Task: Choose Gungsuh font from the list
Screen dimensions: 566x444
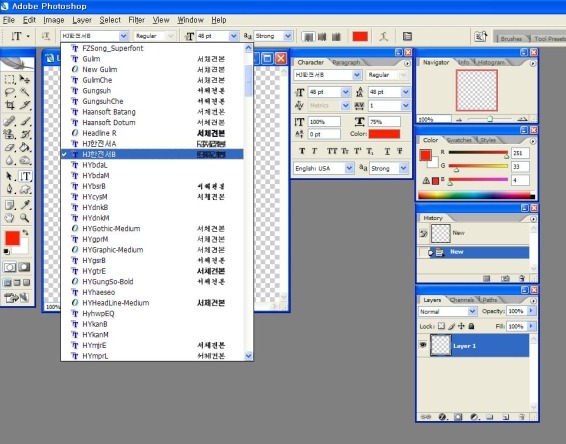Action: click(x=152, y=91)
